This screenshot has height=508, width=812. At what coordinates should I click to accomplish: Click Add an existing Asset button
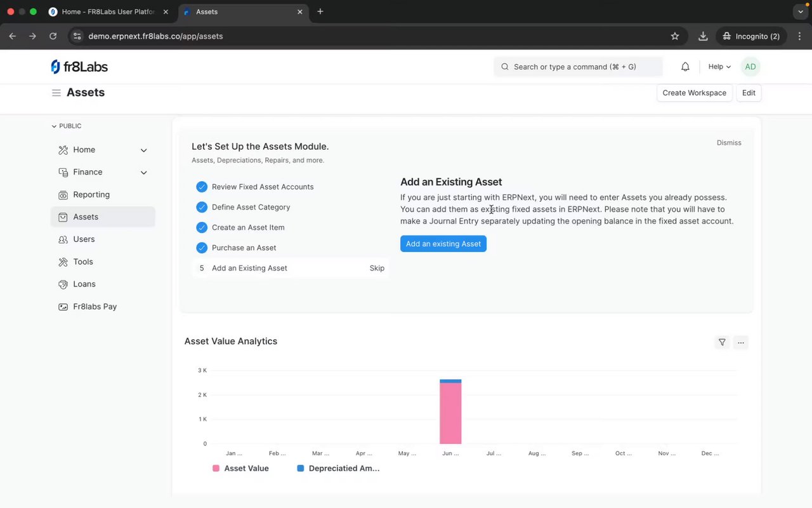[443, 244]
